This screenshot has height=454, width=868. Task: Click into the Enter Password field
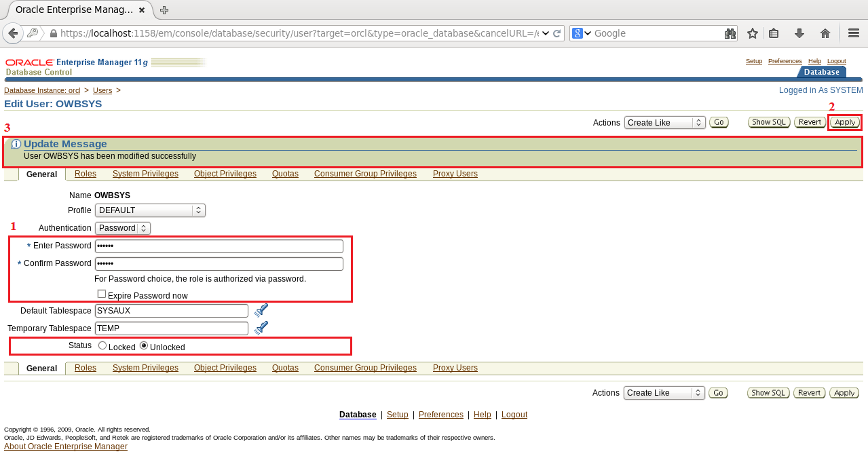click(219, 246)
